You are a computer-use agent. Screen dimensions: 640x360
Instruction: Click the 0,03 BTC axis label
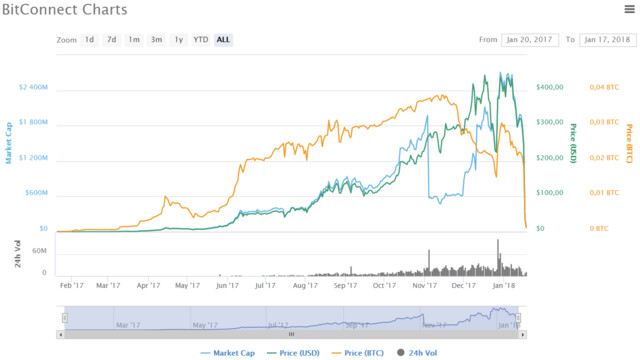(604, 122)
